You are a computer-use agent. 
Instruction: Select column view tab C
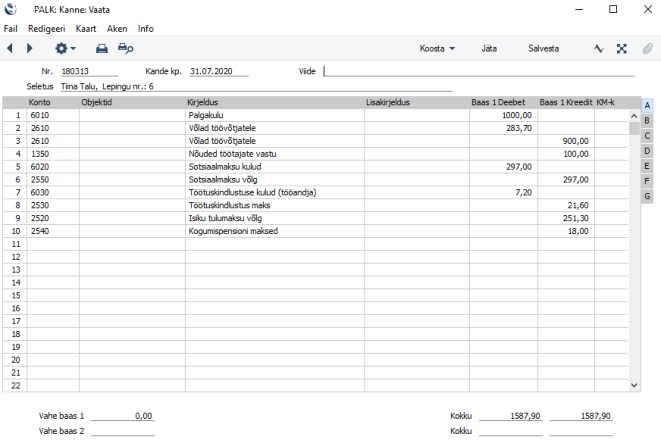coord(647,136)
